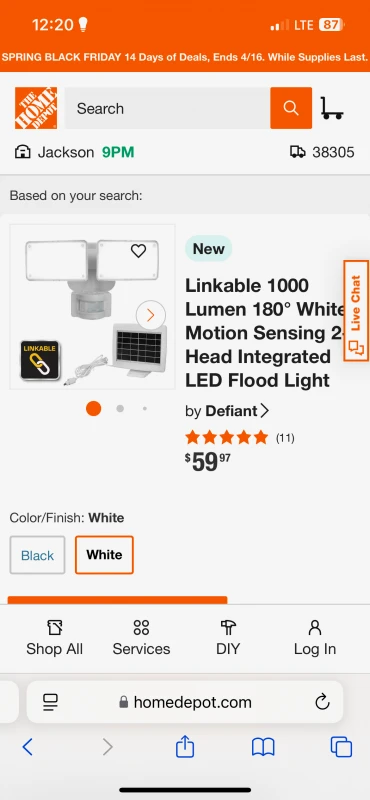Open the Live Chat side tab

tap(356, 310)
